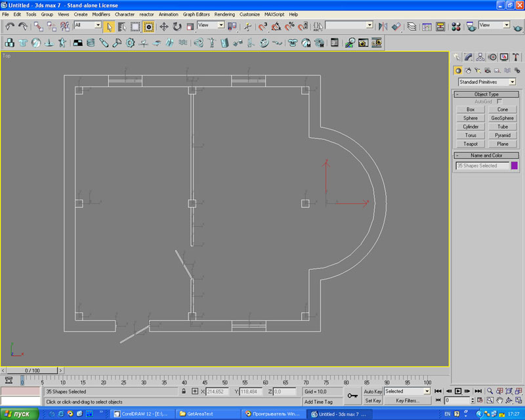Toggle the Auto Key animation button
525x420 pixels.
(373, 391)
